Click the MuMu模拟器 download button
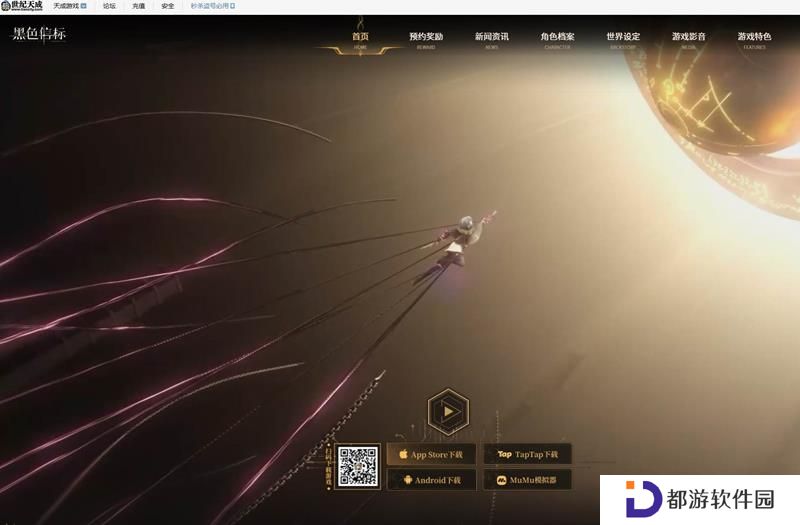Image resolution: width=800 pixels, height=525 pixels. point(527,480)
